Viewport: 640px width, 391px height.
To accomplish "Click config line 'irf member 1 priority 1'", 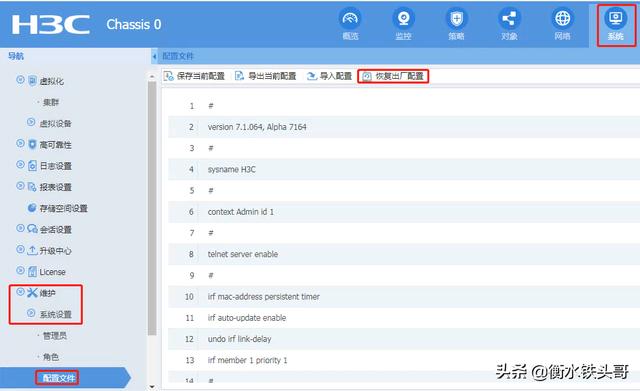I will pyautogui.click(x=247, y=360).
